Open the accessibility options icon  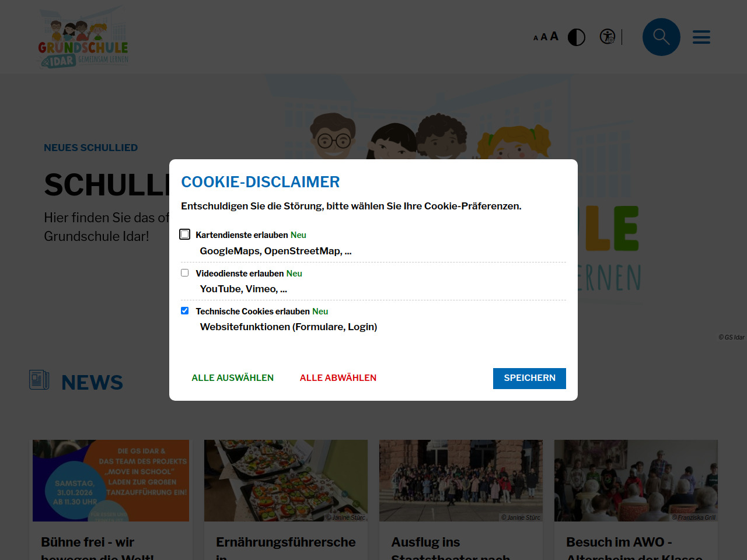click(x=608, y=37)
